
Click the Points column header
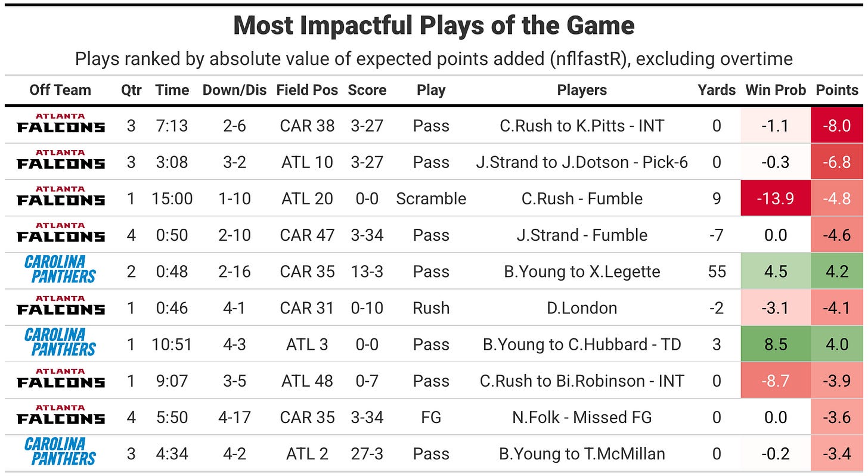pos(837,90)
